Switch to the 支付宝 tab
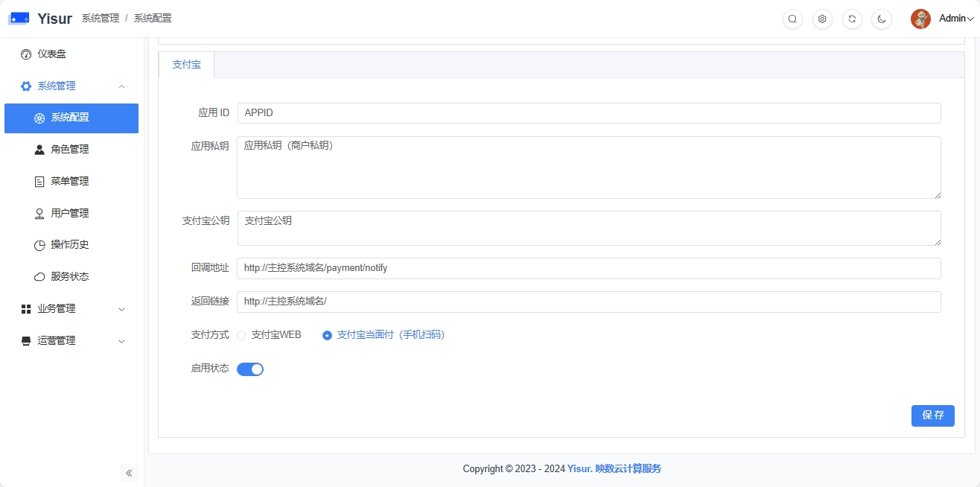Viewport: 980px width, 487px height. pyautogui.click(x=186, y=65)
